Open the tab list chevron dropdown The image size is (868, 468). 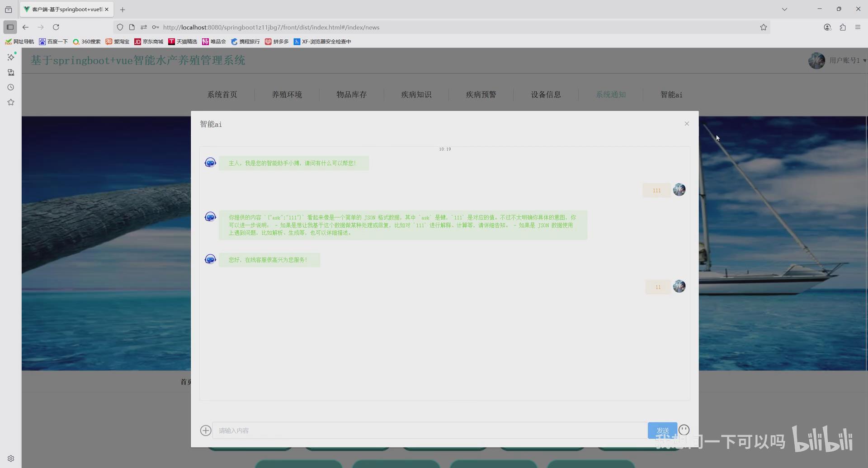point(784,9)
